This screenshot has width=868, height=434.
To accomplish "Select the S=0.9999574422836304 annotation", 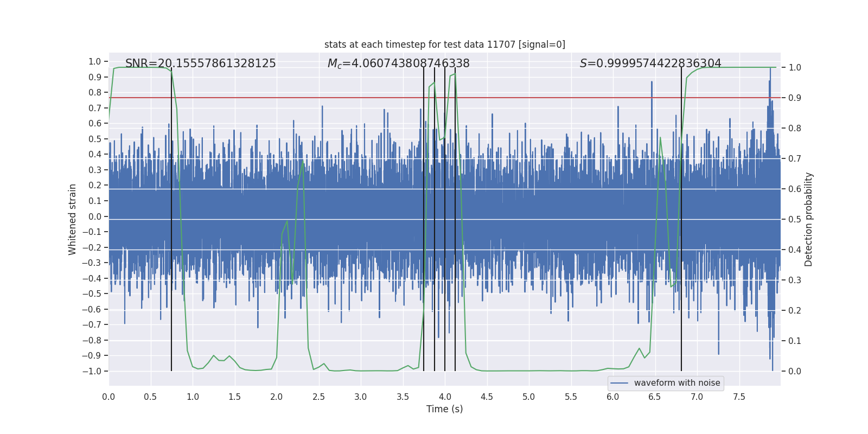I will point(650,63).
